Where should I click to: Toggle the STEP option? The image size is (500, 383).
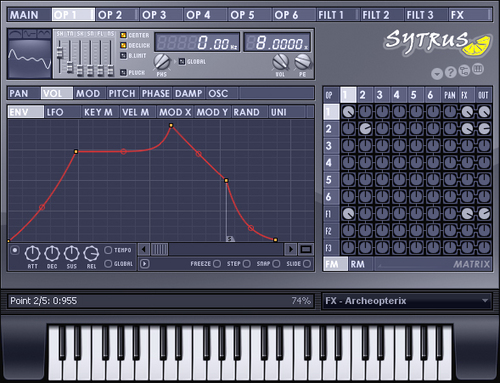pyautogui.click(x=247, y=264)
